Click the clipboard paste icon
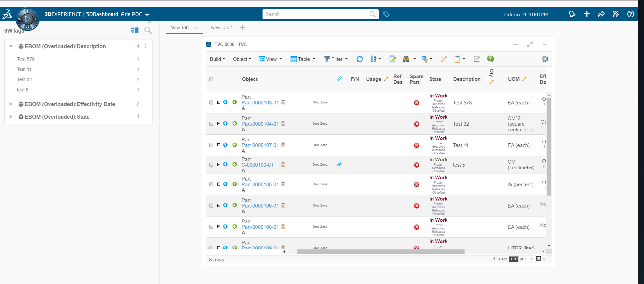Image resolution: width=644 pixels, height=284 pixels. [458, 59]
